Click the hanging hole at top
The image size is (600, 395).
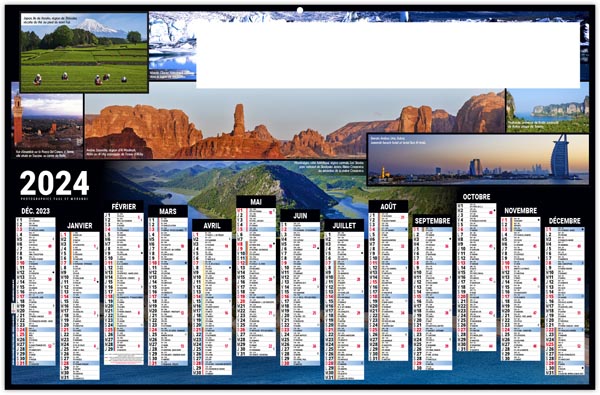pyautogui.click(x=300, y=10)
